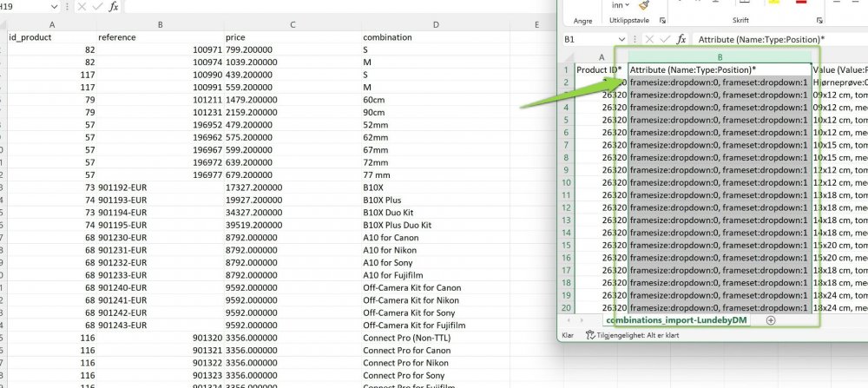Expand the Name Box dropdown showing H19
The width and height of the screenshot is (868, 388).
[54, 7]
